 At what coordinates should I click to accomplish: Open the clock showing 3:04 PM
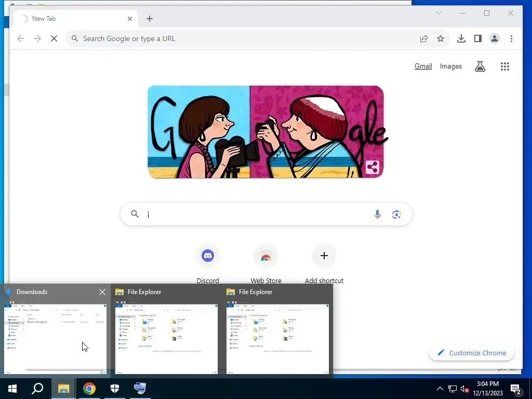(x=487, y=389)
